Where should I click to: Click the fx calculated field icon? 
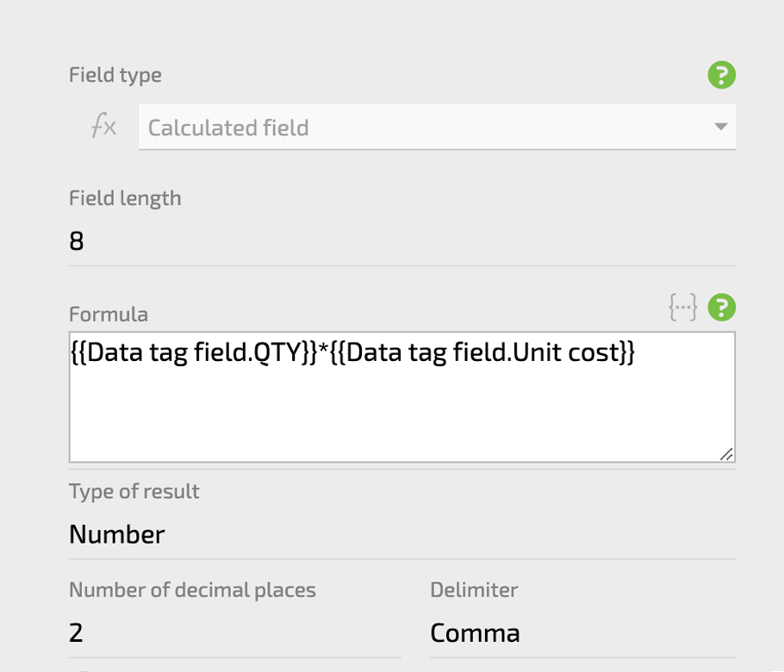[x=104, y=126]
